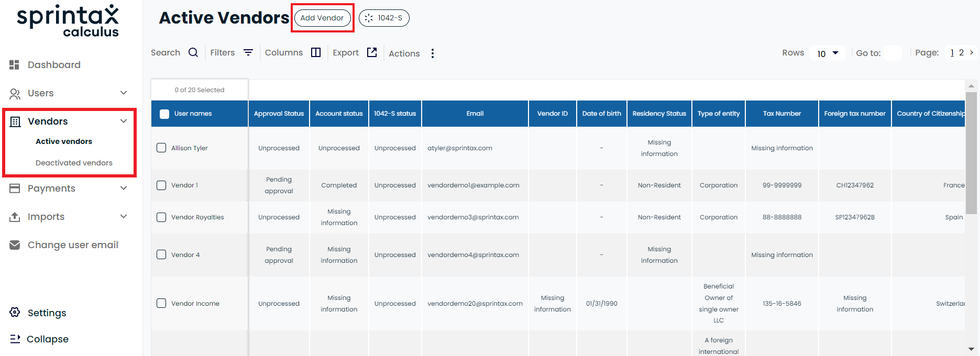Check the Vendor Income row checkbox
This screenshot has height=356, width=980.
pos(161,303)
